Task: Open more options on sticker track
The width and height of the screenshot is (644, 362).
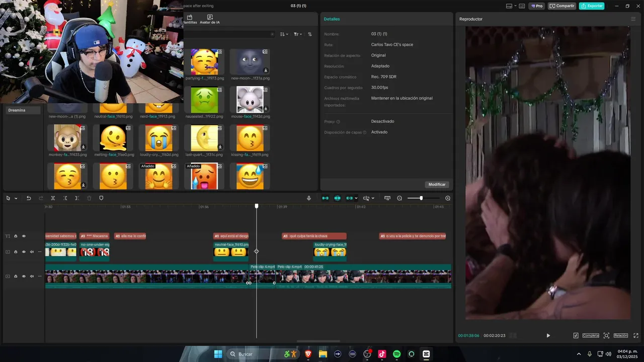Action: 40,252
